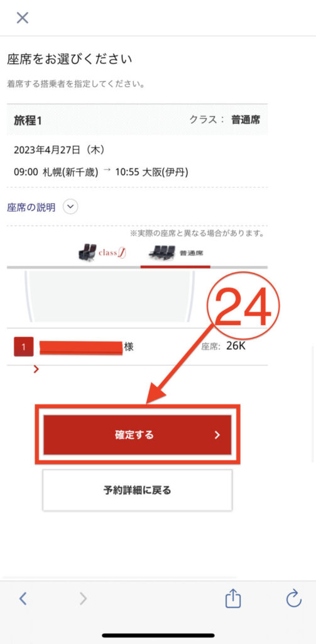Confirm seat with 確定する button
316x644 pixels.
pos(137,435)
